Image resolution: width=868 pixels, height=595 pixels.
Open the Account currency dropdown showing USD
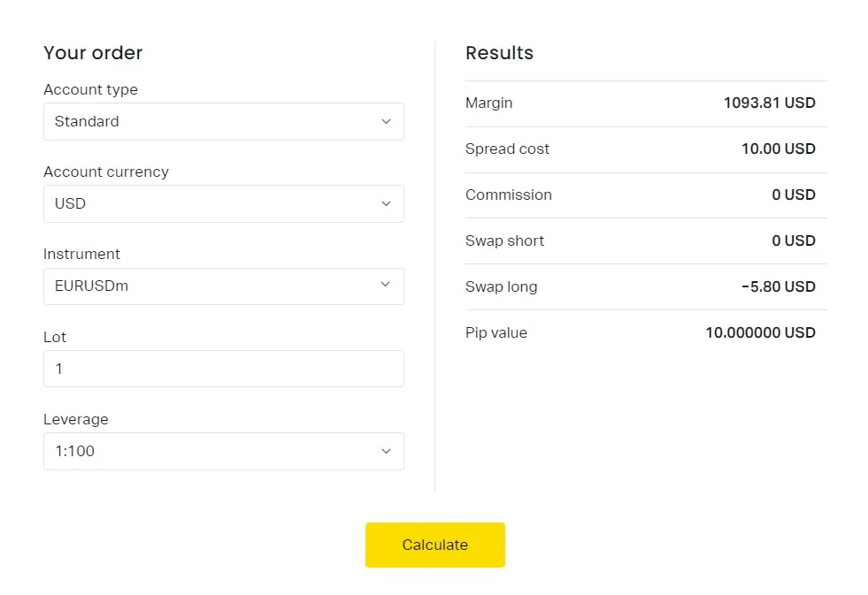point(223,203)
